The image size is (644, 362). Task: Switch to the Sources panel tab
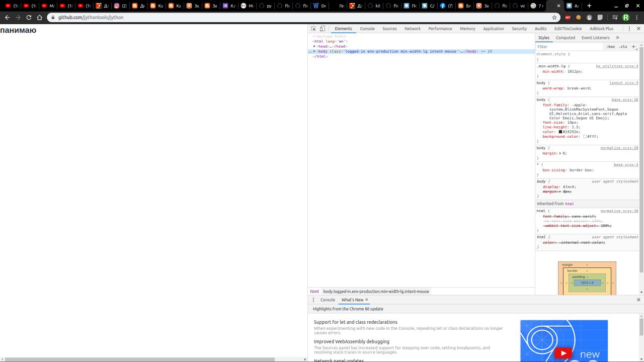pos(389,29)
